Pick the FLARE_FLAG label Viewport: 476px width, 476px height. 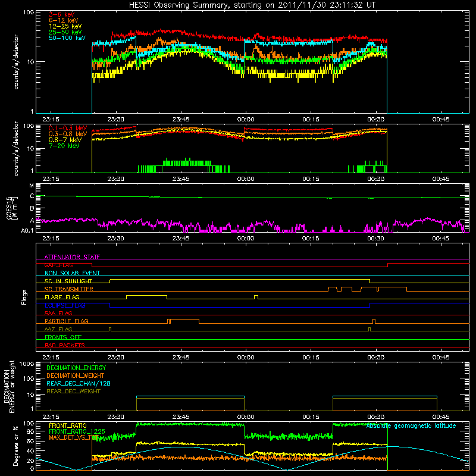(62, 297)
